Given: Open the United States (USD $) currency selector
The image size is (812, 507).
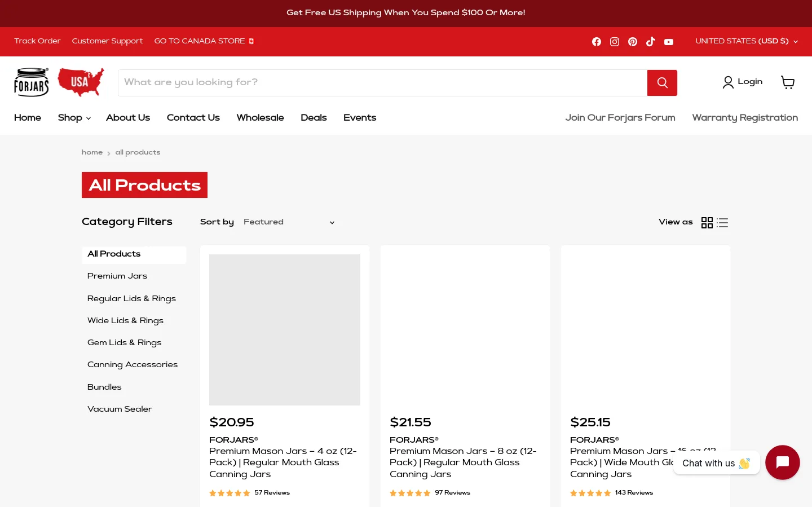Looking at the screenshot, I should click(747, 41).
